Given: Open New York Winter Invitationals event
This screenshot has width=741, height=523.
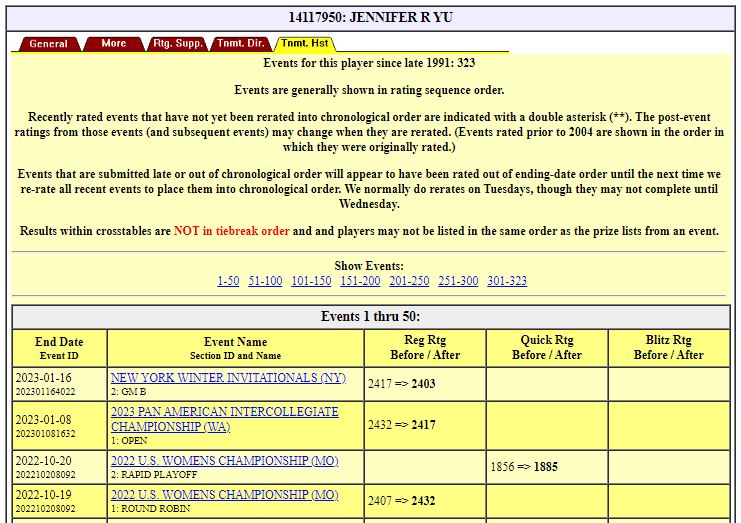Looking at the screenshot, I should pyautogui.click(x=228, y=378).
